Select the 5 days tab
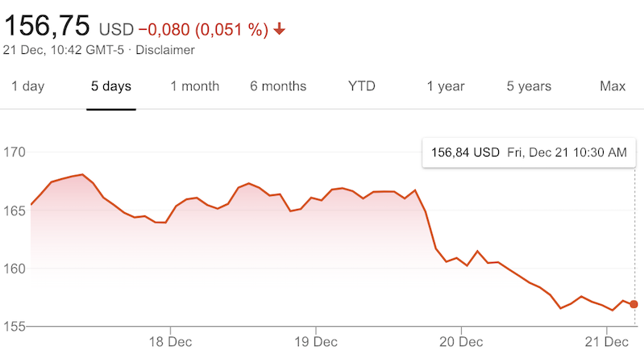This screenshot has height=363, width=644. pyautogui.click(x=111, y=86)
